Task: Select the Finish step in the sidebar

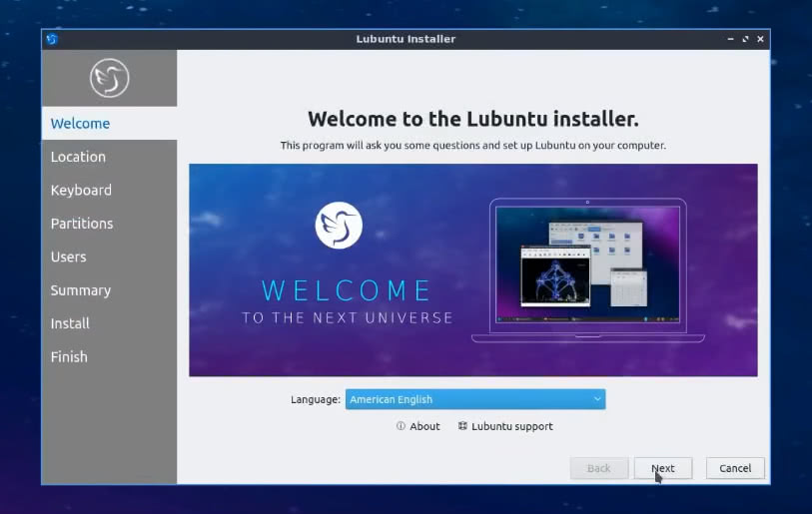Action: click(69, 356)
